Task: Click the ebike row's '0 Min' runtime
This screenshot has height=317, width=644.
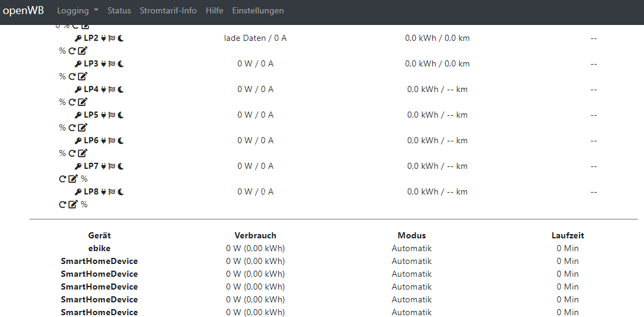Action: coord(567,248)
